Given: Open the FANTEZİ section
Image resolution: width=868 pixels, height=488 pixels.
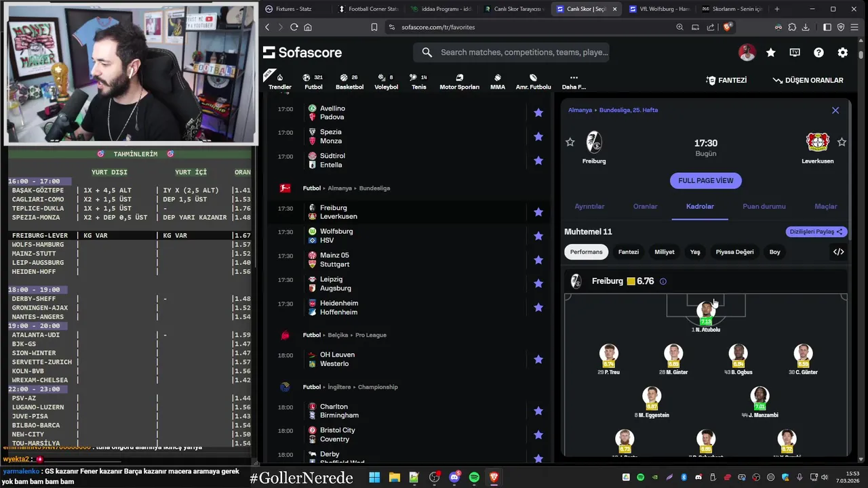Looking at the screenshot, I should [x=726, y=80].
